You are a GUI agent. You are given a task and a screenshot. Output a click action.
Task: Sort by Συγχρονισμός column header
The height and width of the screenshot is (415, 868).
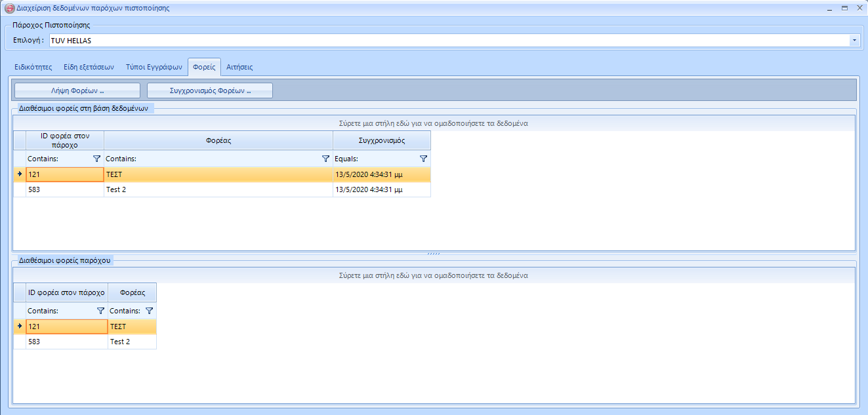[x=382, y=140]
